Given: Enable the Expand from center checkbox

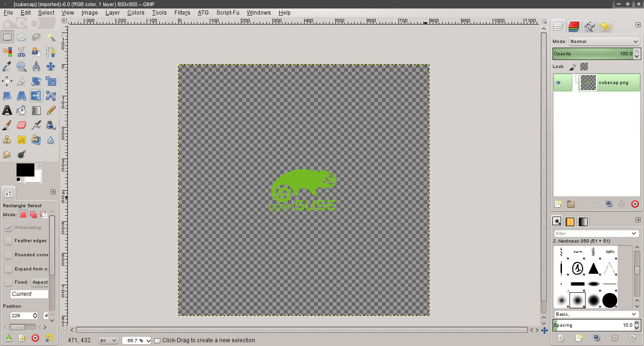Looking at the screenshot, I should click(8, 269).
